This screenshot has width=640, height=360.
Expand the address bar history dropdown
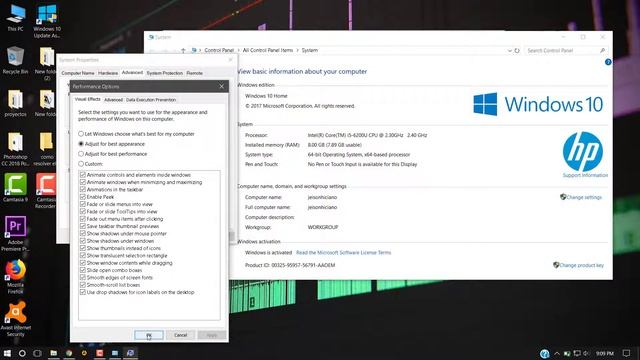coord(509,51)
